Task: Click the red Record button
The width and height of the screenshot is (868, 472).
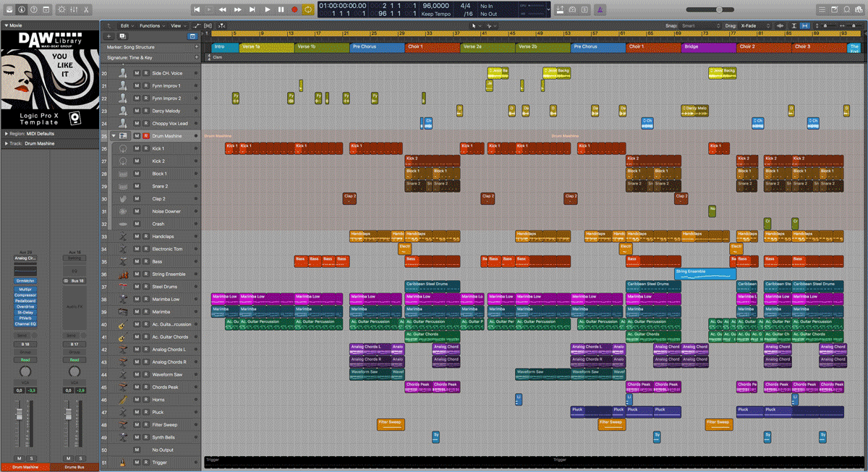Action: 294,9
